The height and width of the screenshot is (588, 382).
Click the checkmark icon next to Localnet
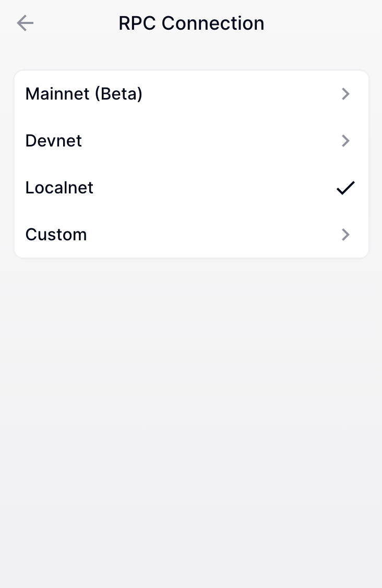[345, 188]
